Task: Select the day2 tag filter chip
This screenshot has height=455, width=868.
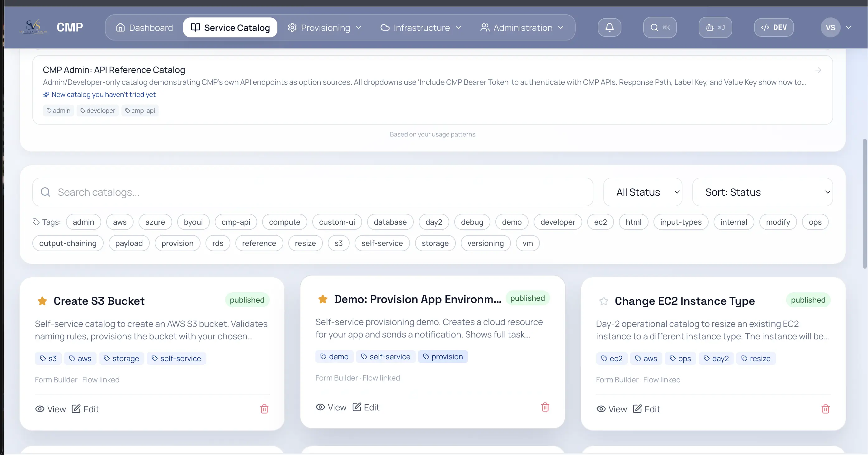Action: pos(434,222)
